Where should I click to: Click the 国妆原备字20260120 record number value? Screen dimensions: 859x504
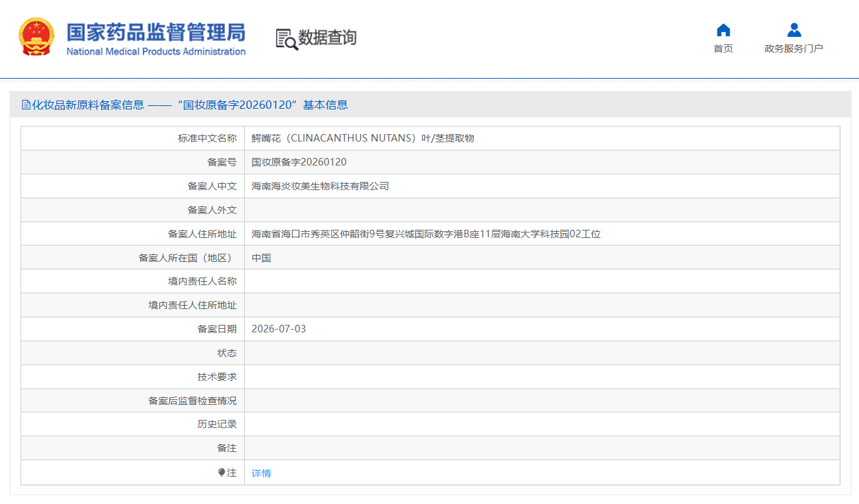click(299, 162)
